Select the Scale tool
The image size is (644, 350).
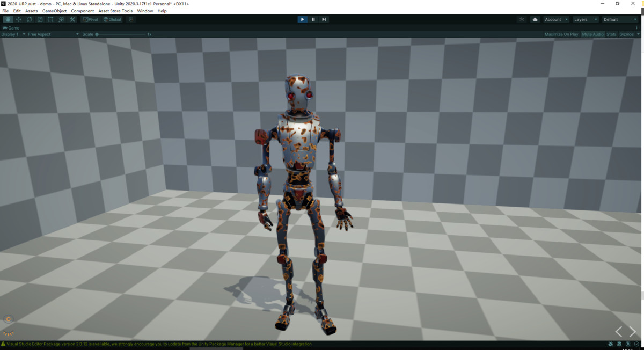coord(40,19)
